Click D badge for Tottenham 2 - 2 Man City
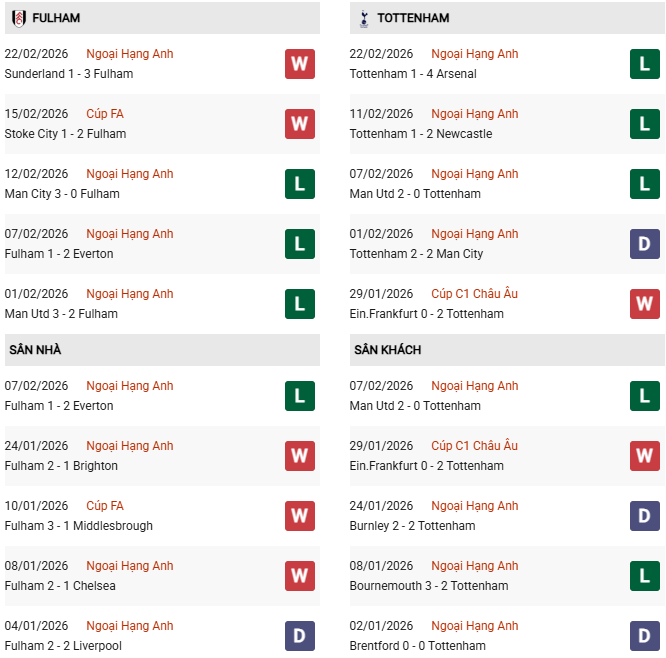This screenshot has height=658, width=666. point(645,244)
